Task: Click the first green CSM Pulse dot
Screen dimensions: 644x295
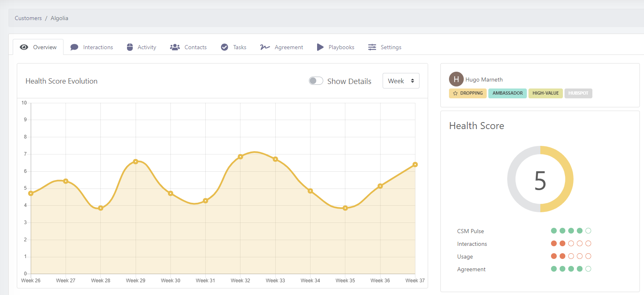Action: pos(554,231)
